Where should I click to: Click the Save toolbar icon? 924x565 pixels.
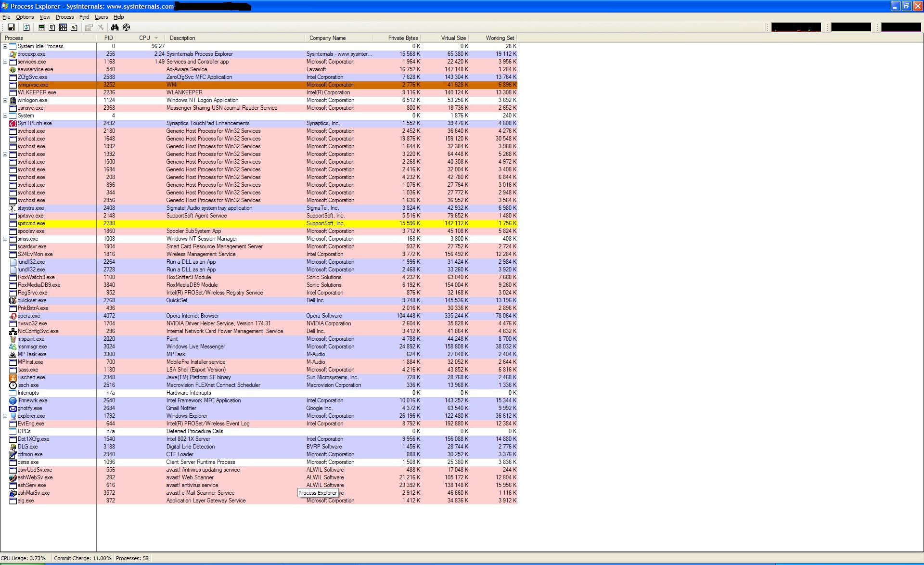[11, 27]
